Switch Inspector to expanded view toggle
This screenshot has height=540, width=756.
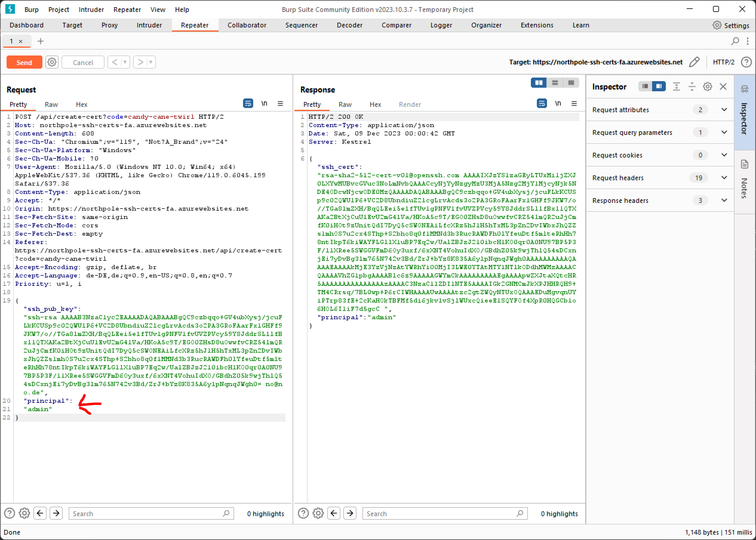coord(658,86)
